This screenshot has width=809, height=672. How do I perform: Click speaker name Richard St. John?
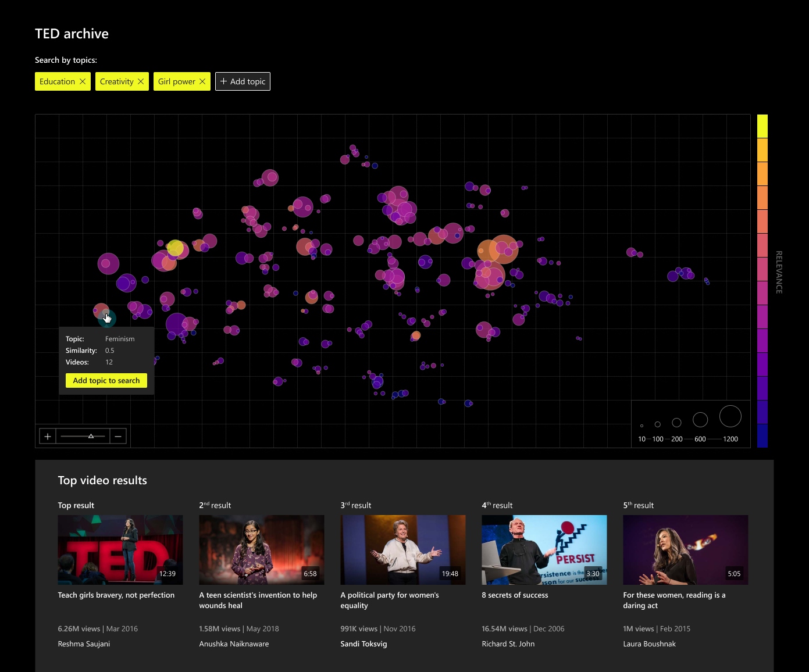point(508,644)
